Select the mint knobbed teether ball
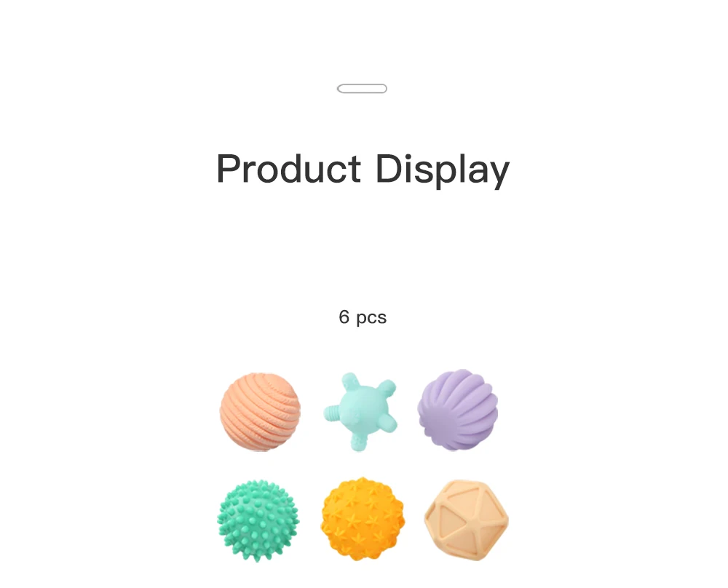Image resolution: width=728 pixels, height=588 pixels. click(x=360, y=412)
